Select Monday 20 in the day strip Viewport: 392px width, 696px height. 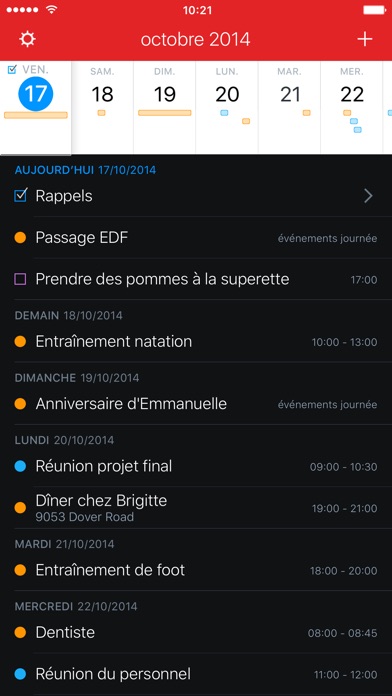click(x=227, y=107)
